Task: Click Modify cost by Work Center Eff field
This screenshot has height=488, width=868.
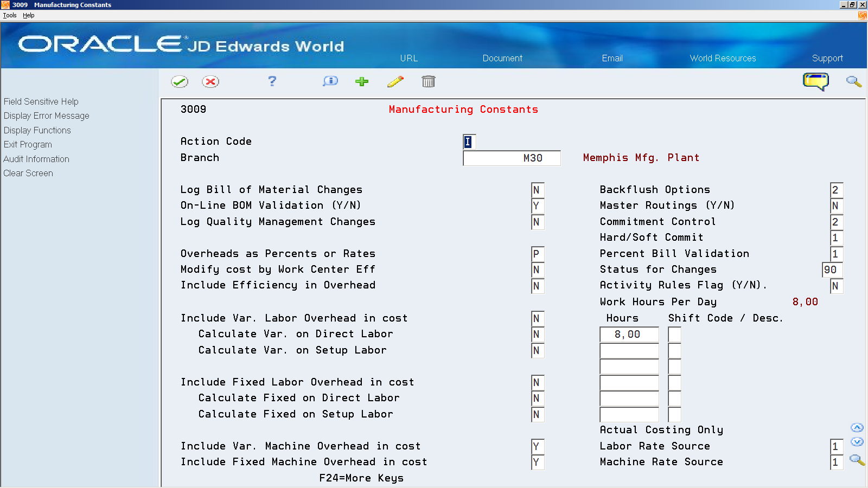Action: pos(538,269)
